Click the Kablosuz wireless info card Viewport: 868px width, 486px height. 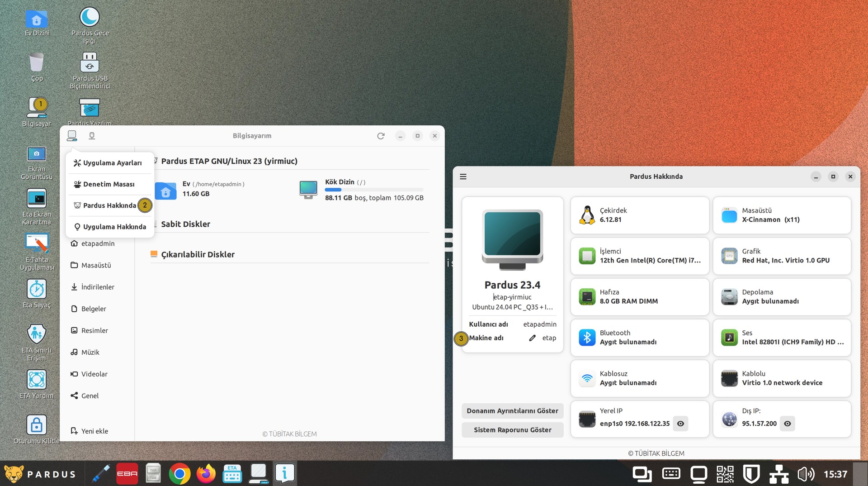point(640,378)
